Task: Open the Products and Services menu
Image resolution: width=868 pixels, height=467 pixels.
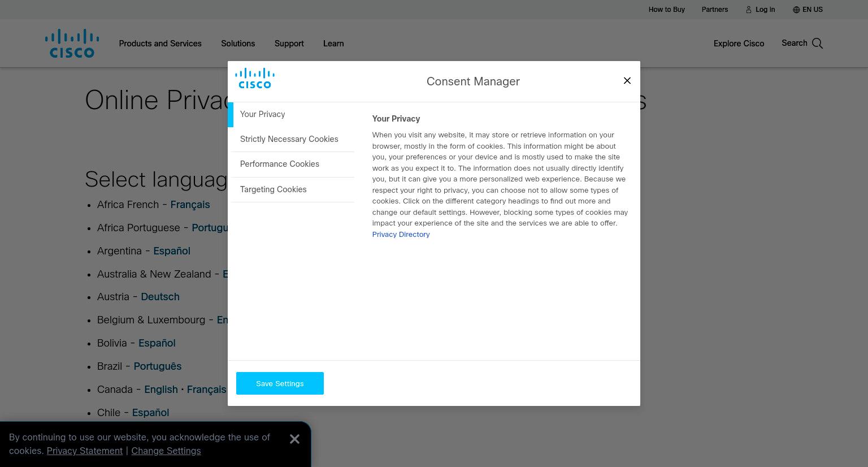Action: pyautogui.click(x=160, y=44)
